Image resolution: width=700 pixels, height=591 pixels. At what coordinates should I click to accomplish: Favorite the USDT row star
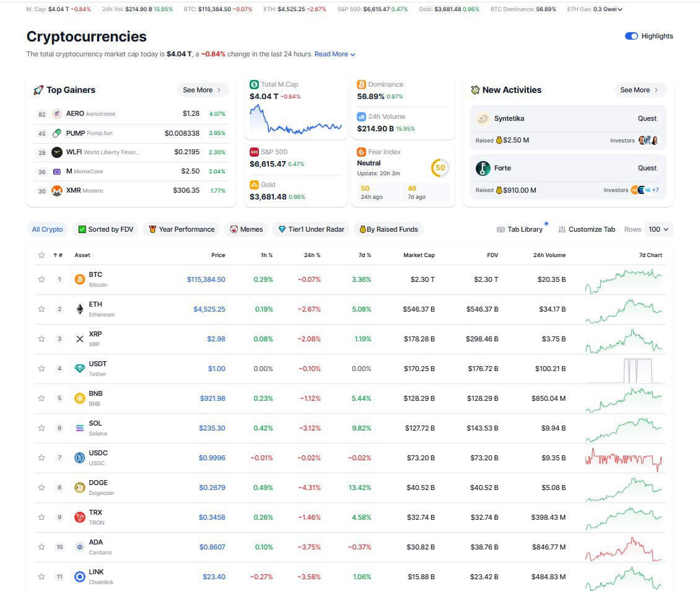(x=42, y=368)
